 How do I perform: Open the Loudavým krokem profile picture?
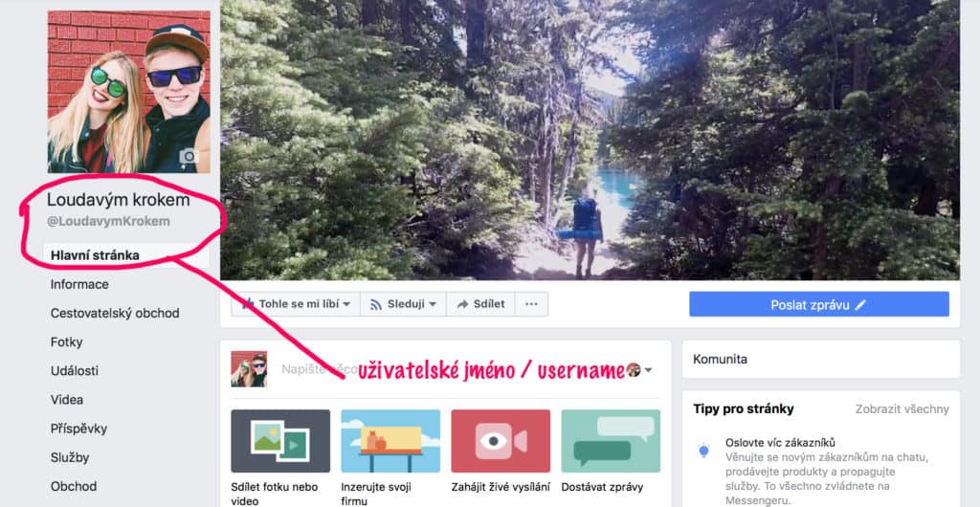point(129,92)
